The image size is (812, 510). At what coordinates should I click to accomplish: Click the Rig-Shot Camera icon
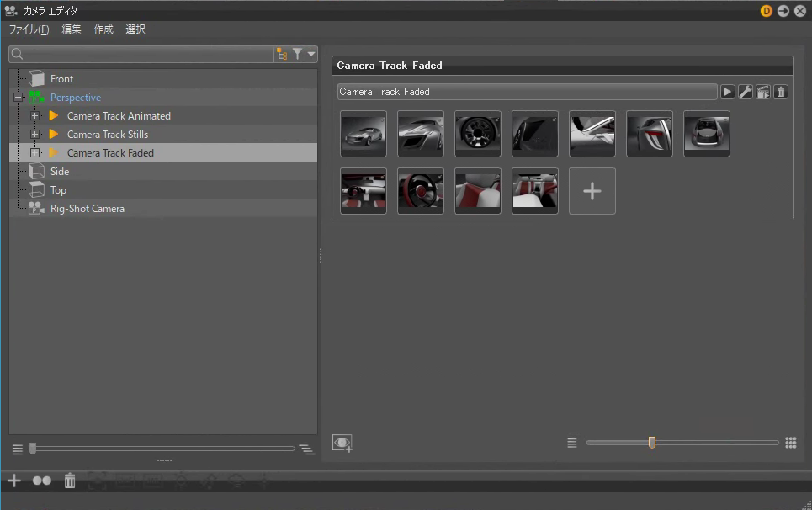pos(36,208)
